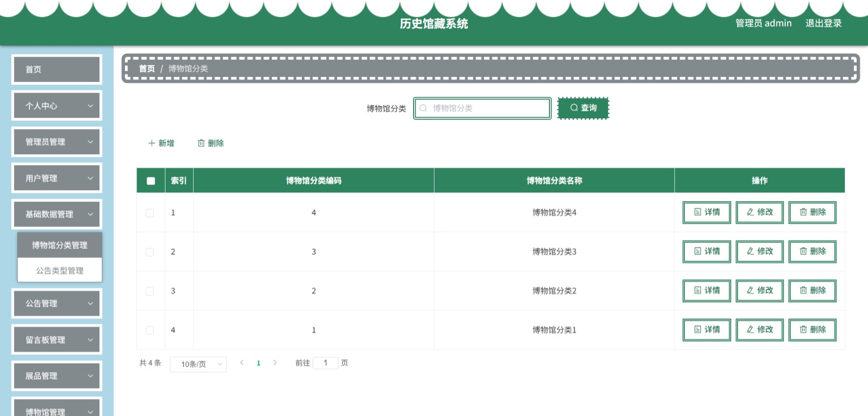Viewport: 868px width, 416px height.
Task: Expand the 管理员管理 menu
Action: (x=57, y=142)
